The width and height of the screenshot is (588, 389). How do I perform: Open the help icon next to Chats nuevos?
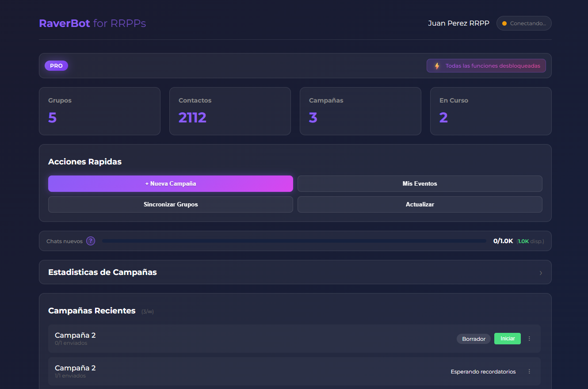pos(90,240)
